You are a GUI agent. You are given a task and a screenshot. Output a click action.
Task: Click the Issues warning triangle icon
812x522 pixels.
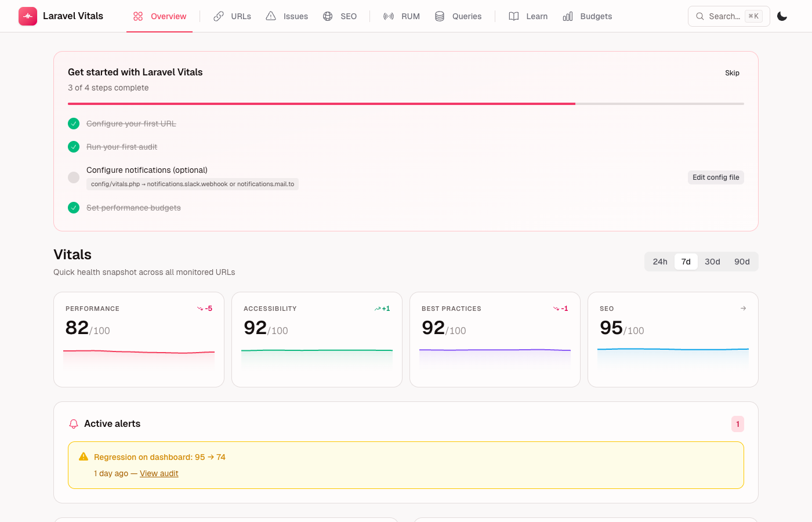271,16
